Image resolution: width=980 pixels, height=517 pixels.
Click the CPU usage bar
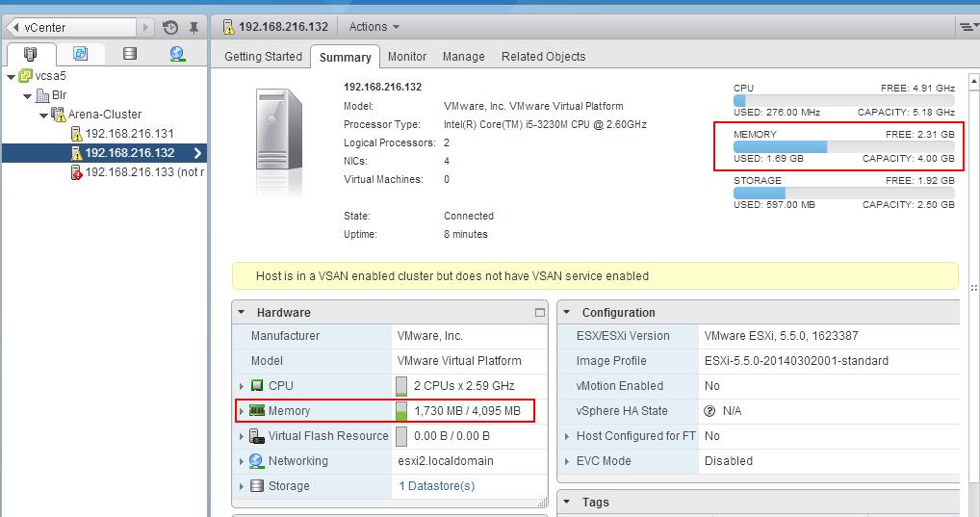[843, 101]
